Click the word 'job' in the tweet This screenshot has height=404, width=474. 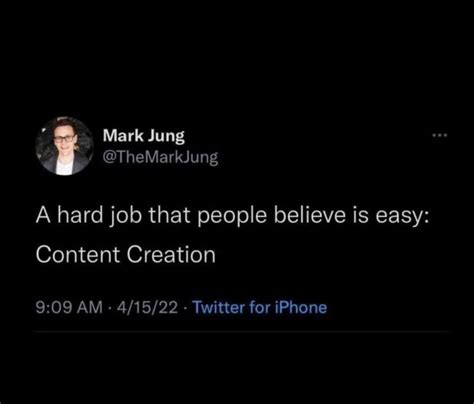pyautogui.click(x=126, y=217)
